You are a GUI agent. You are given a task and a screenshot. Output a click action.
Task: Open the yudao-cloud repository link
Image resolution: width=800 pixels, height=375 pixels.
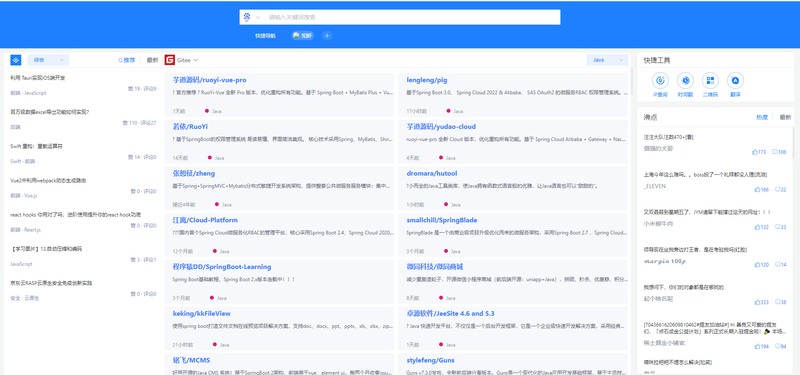pos(441,127)
